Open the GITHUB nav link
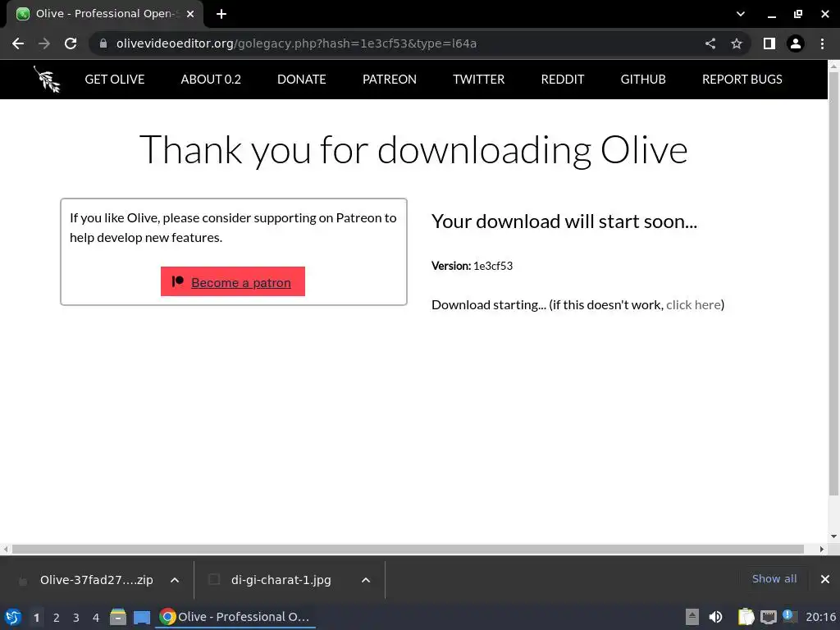This screenshot has width=840, height=630. [x=643, y=80]
